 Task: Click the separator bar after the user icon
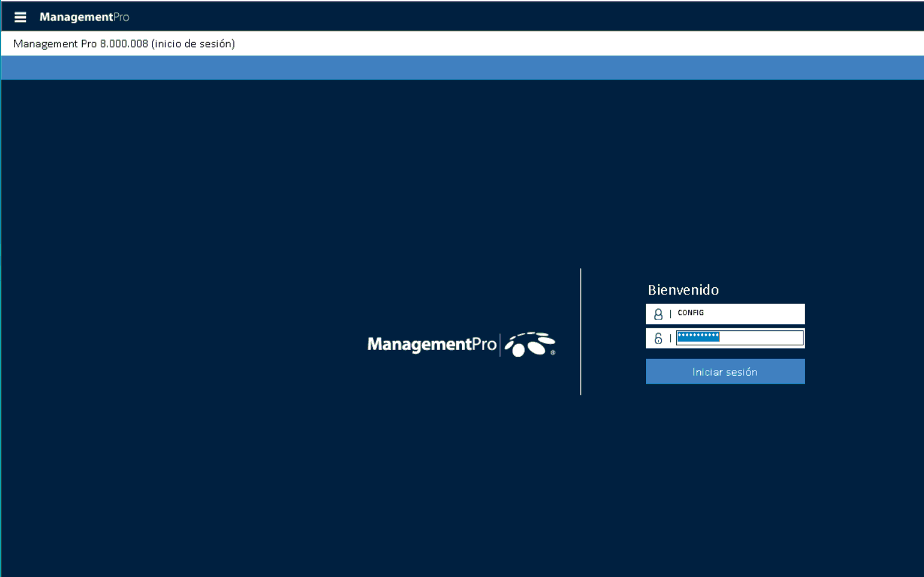pos(670,314)
